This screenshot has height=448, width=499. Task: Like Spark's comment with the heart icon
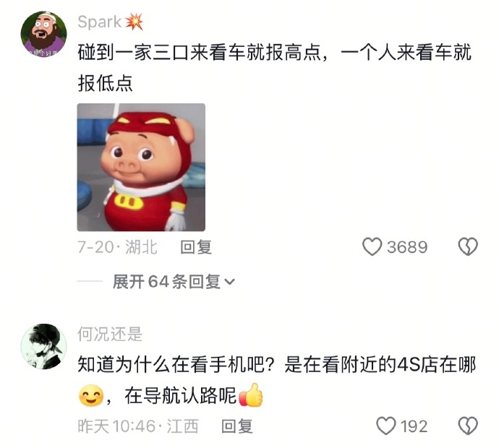point(372,246)
